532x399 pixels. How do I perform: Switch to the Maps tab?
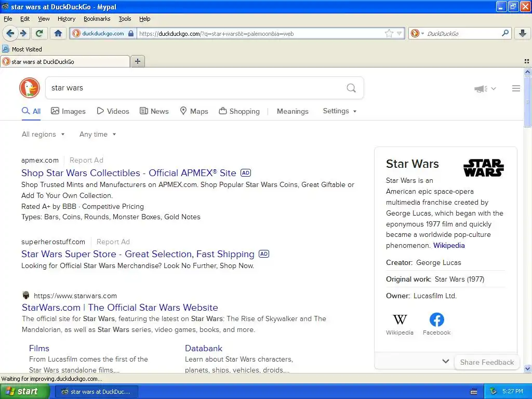[194, 111]
